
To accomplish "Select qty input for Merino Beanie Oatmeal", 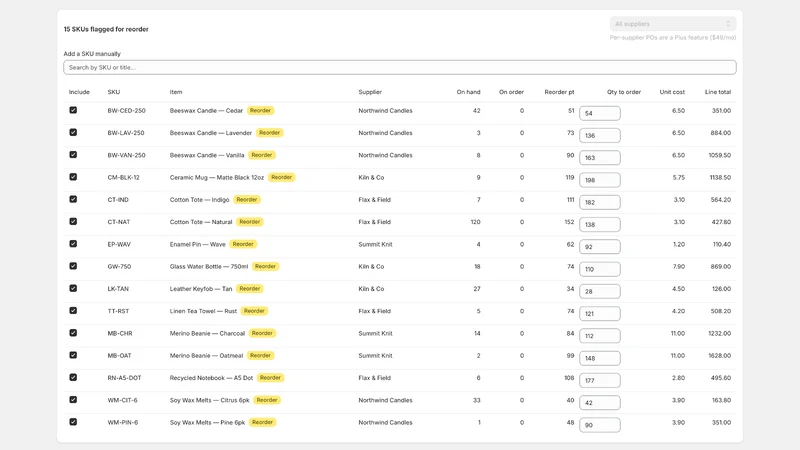I will [599, 358].
